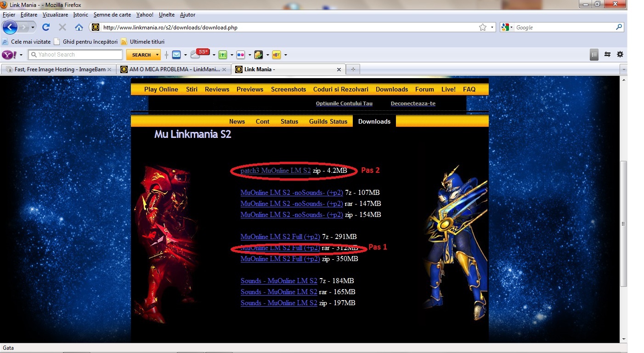The height and width of the screenshot is (353, 644).
Task: Expand the Yahoo! logo dropdown arrow
Action: point(21,55)
